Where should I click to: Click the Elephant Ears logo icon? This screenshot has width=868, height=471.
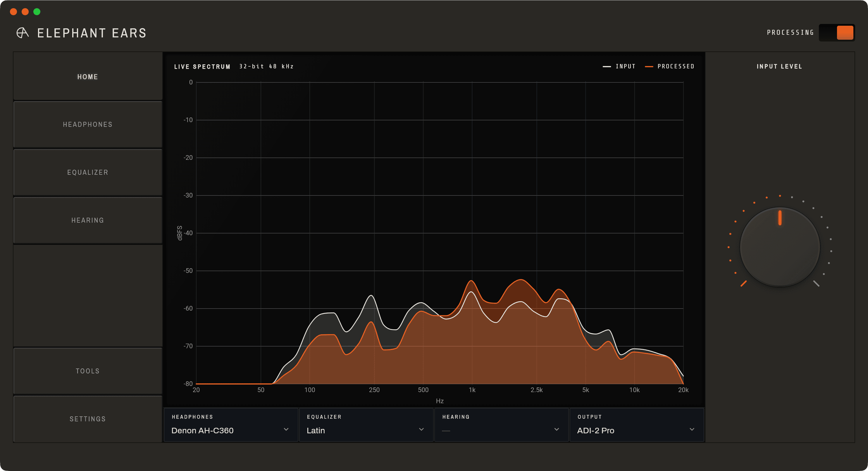[x=23, y=33]
